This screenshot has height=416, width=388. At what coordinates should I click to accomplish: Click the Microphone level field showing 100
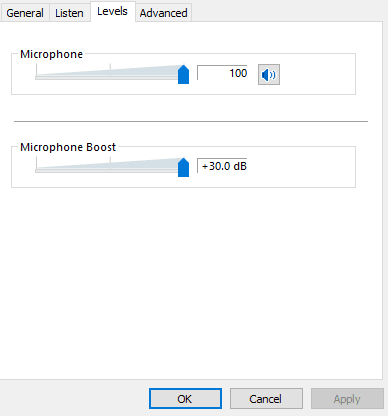click(222, 73)
